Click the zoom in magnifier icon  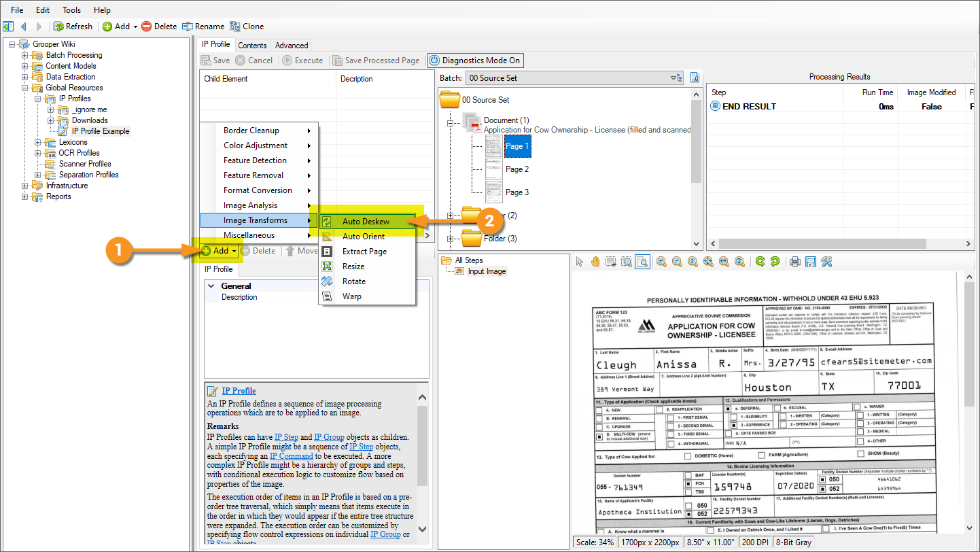pos(661,262)
